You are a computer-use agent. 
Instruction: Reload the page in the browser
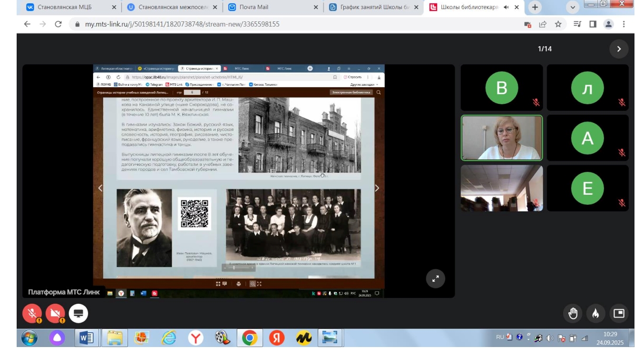pos(58,24)
